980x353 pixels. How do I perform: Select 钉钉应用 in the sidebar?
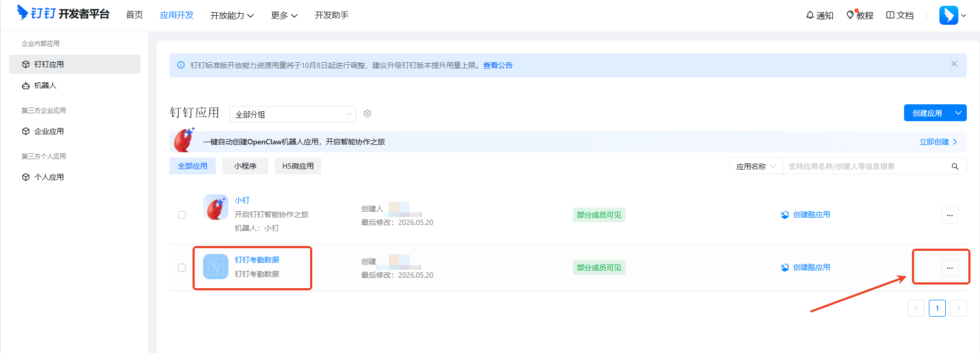[74, 64]
